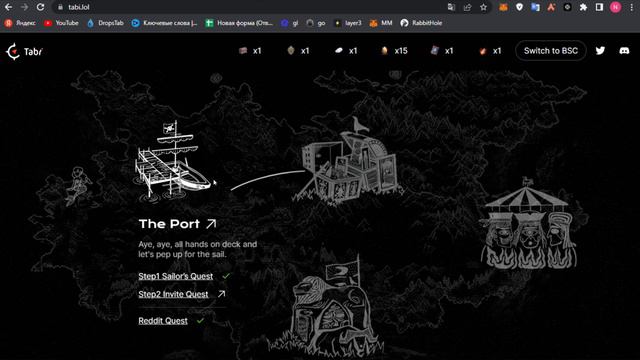Open the RabbitHole bookmark
This screenshot has width=640, height=360.
[x=421, y=23]
